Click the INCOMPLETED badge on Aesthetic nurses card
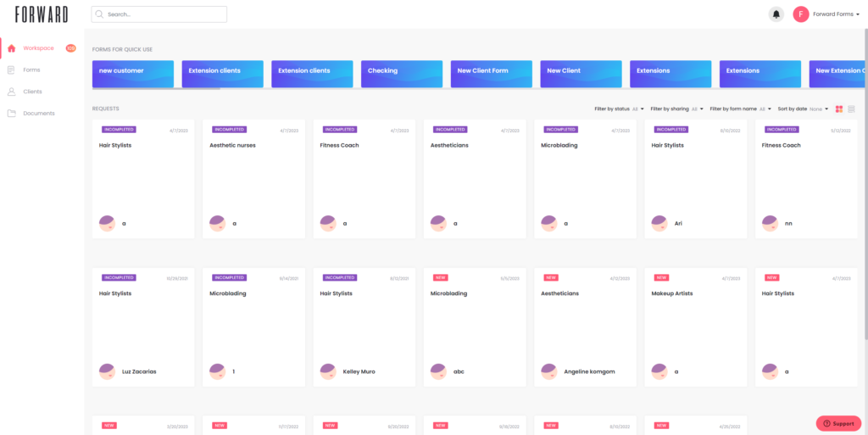This screenshot has height=435, width=868. point(229,130)
